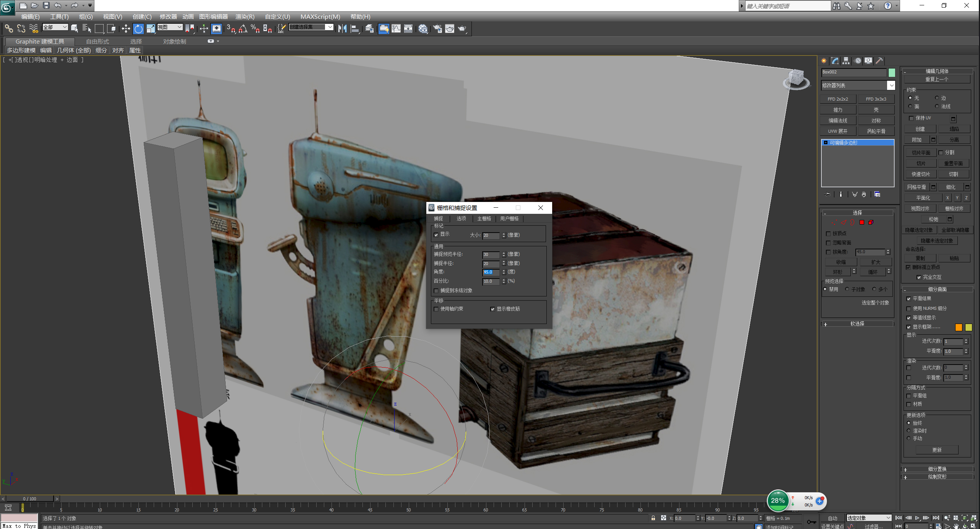
Task: Click the green object color swatch
Action: click(892, 72)
